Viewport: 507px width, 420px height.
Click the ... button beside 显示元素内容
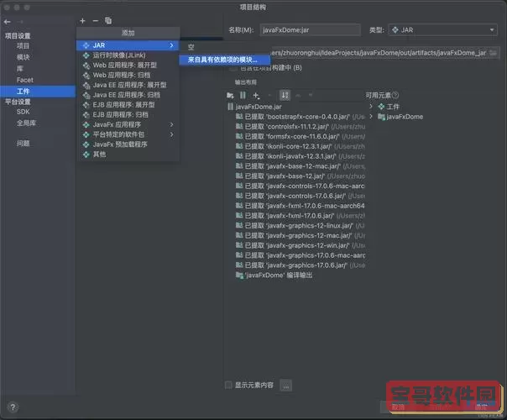286,385
